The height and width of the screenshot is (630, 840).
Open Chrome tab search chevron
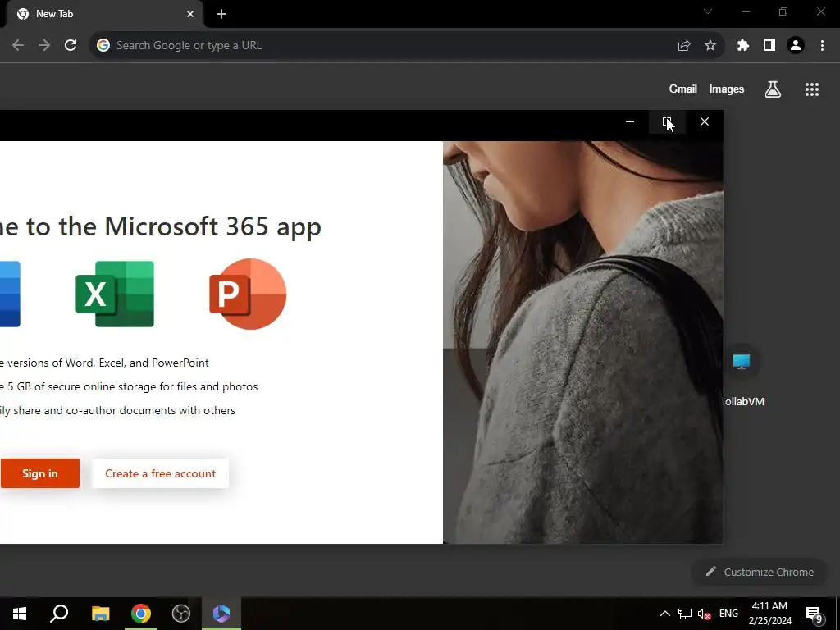coord(708,11)
